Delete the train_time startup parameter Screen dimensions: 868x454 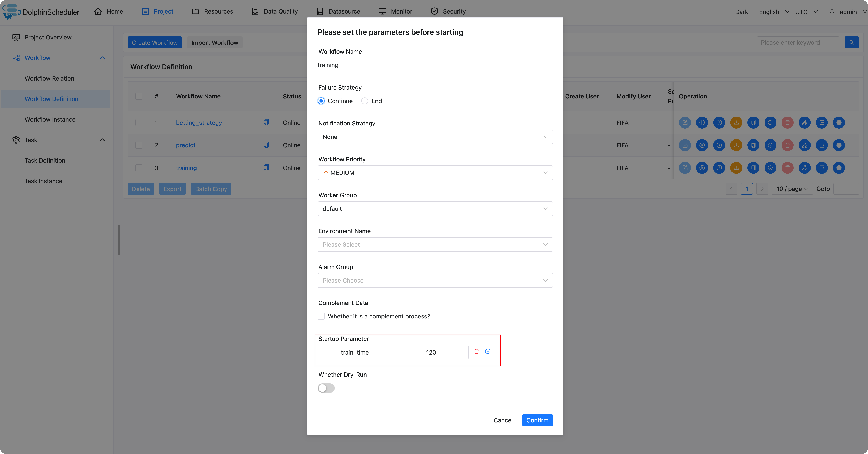[x=476, y=351]
